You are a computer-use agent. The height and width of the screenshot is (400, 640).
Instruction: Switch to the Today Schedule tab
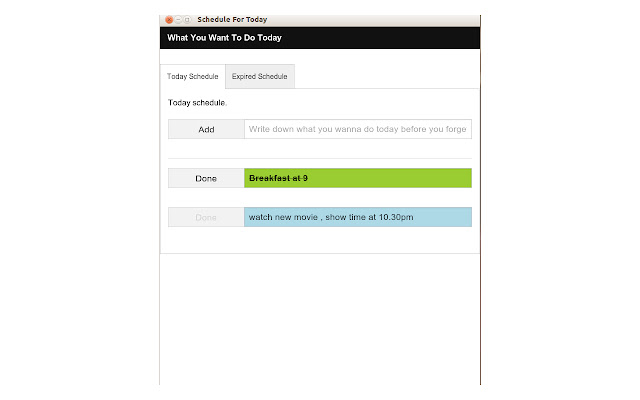click(193, 76)
